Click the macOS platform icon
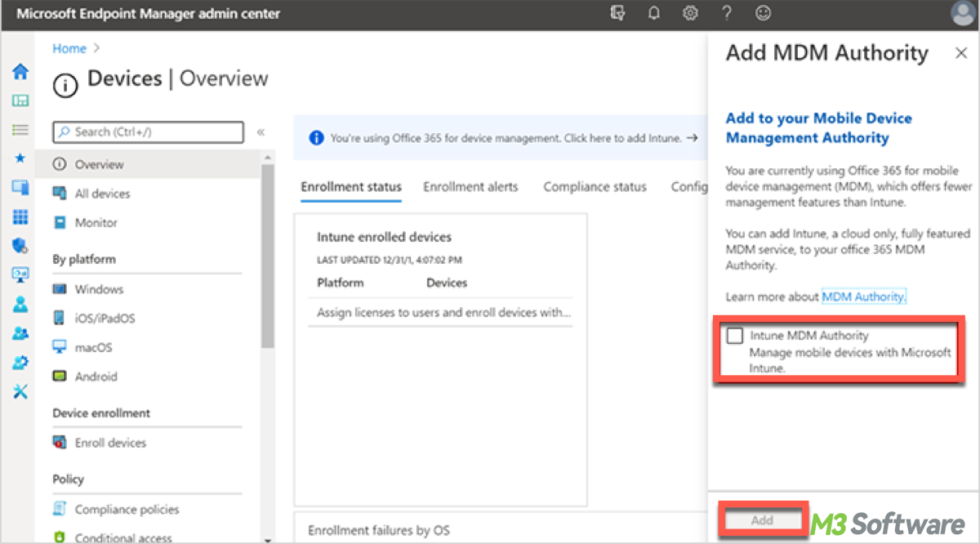Viewport: 980px width, 544px height. tap(60, 347)
